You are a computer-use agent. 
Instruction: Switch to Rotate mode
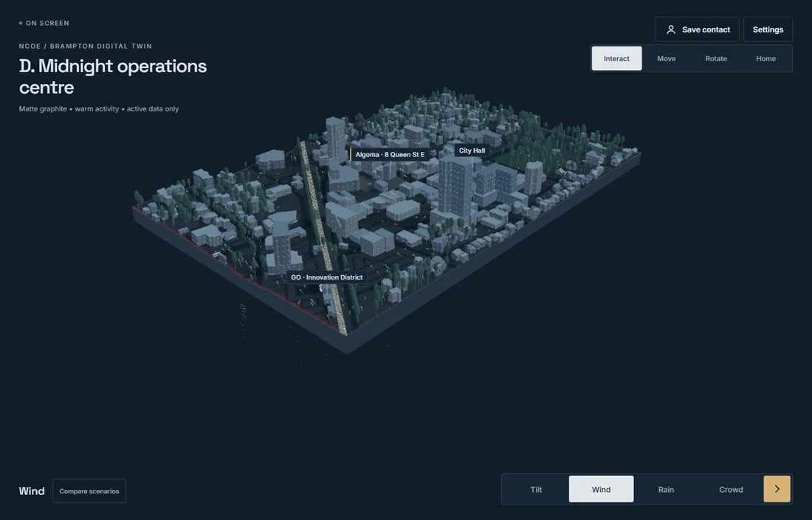(716, 58)
